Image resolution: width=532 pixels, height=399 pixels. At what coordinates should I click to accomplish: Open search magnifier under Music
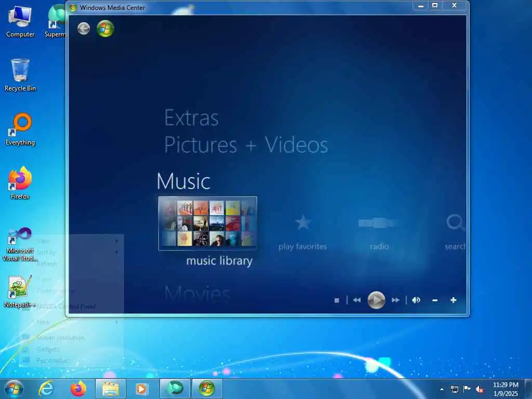point(456,222)
